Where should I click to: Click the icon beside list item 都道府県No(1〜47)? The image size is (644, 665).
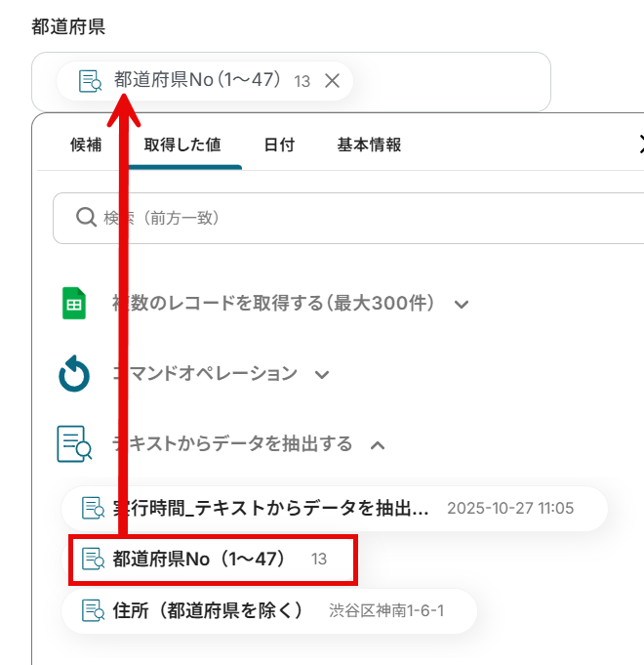(93, 559)
